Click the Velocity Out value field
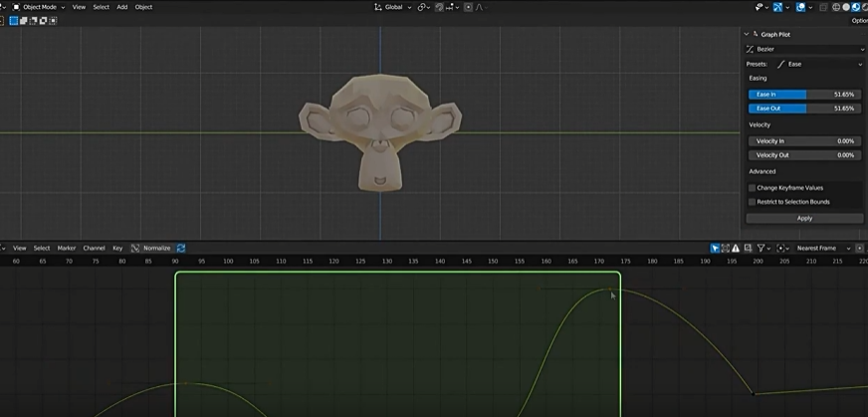 (x=804, y=155)
